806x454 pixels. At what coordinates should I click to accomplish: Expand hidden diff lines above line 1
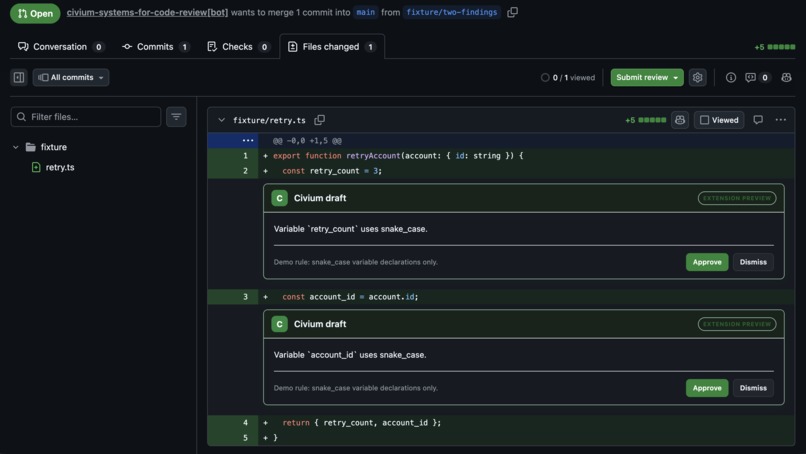pos(233,140)
